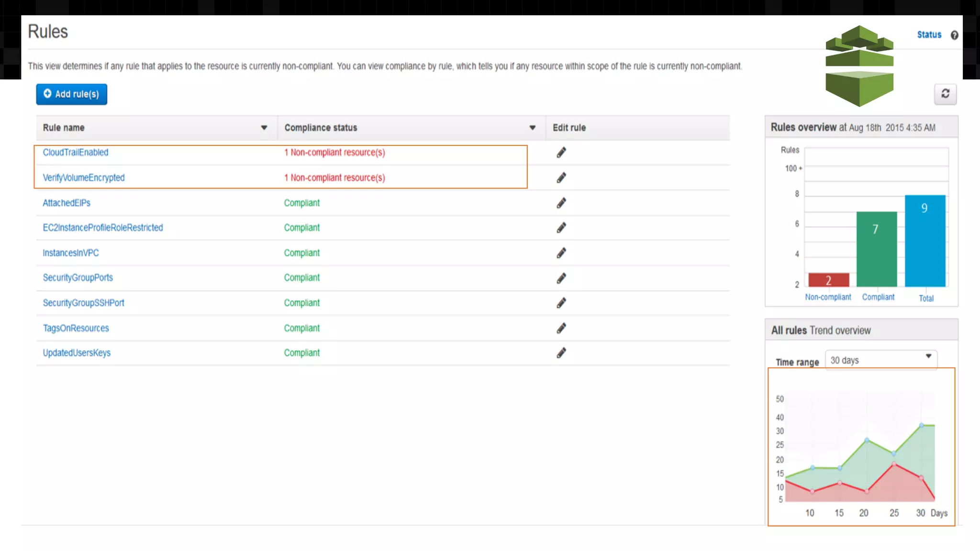
Task: Edit UpdatedUsersKeys rule using pencil icon
Action: [x=561, y=353]
